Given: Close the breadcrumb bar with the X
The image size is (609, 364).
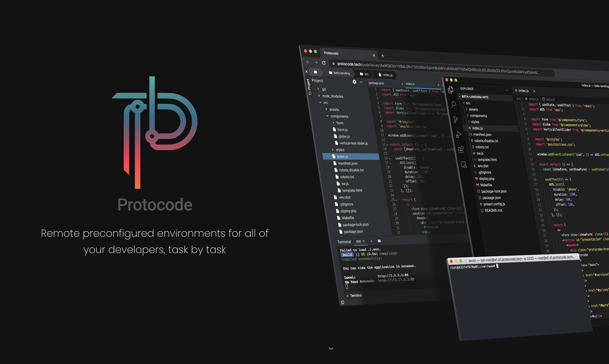Looking at the screenshot, I should 307,71.
